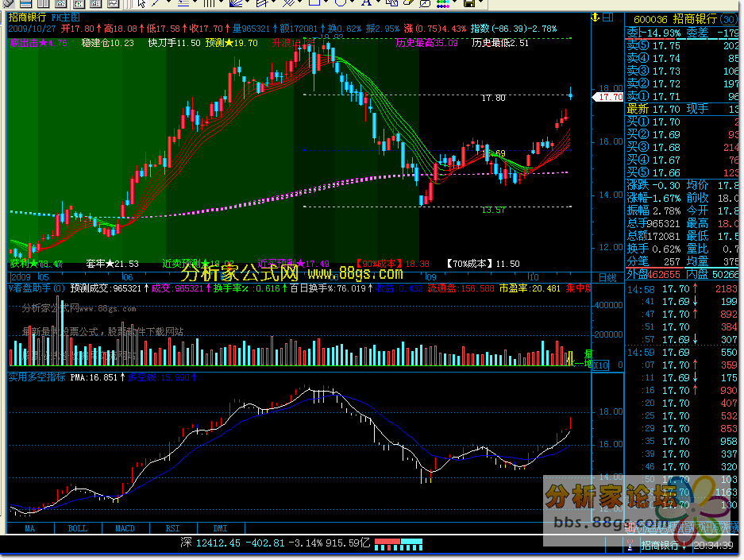744x560 pixels.
Task: Click the 14:58 17.70 tick row
Action: pos(683,288)
